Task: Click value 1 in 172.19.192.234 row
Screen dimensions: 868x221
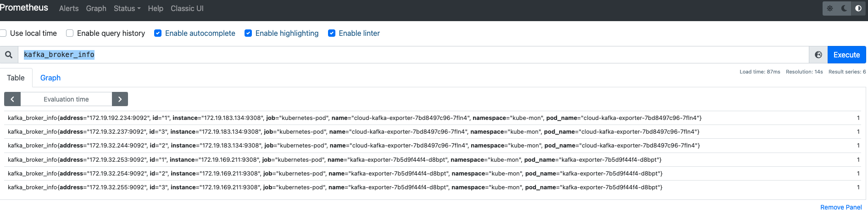Action: [x=858, y=118]
